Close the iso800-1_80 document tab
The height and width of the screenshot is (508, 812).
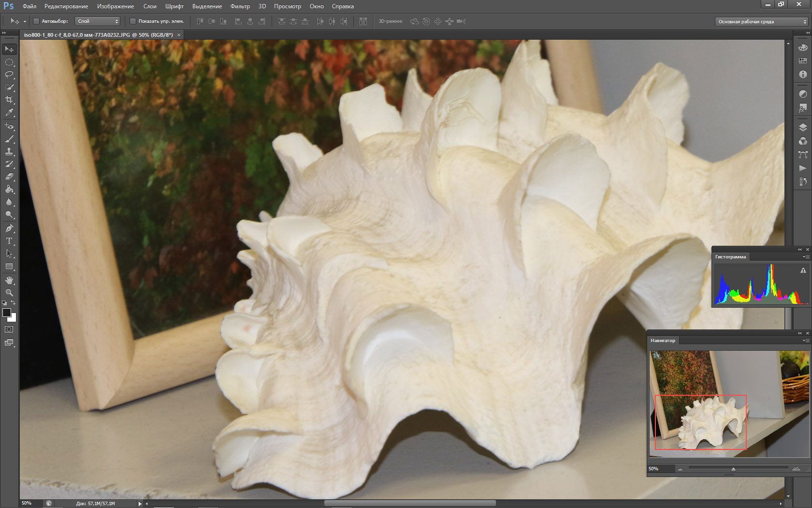179,35
